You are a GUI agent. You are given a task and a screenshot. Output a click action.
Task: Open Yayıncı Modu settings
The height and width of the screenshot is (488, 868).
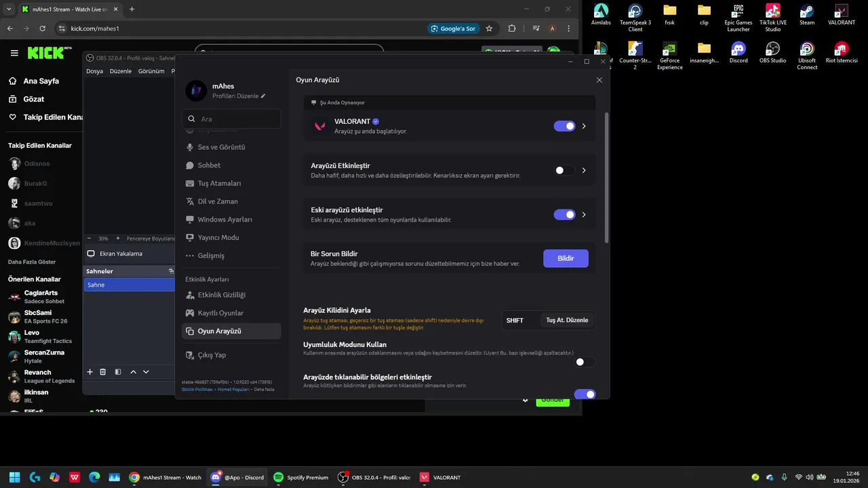pyautogui.click(x=231, y=237)
